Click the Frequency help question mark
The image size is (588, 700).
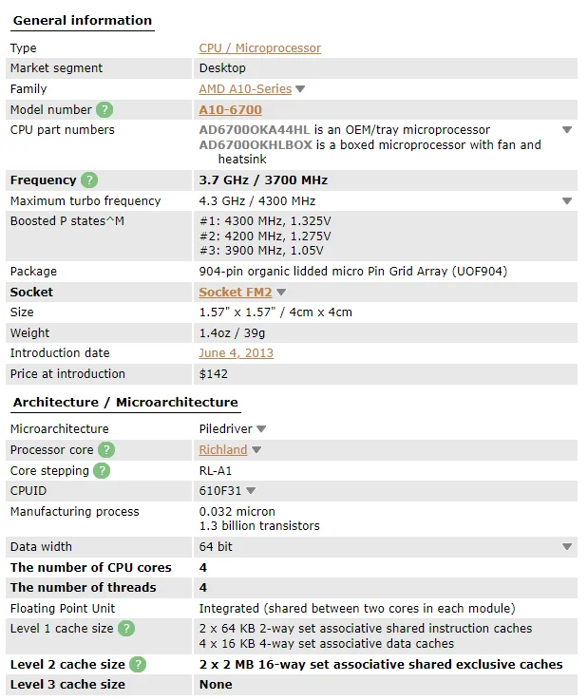pyautogui.click(x=89, y=180)
